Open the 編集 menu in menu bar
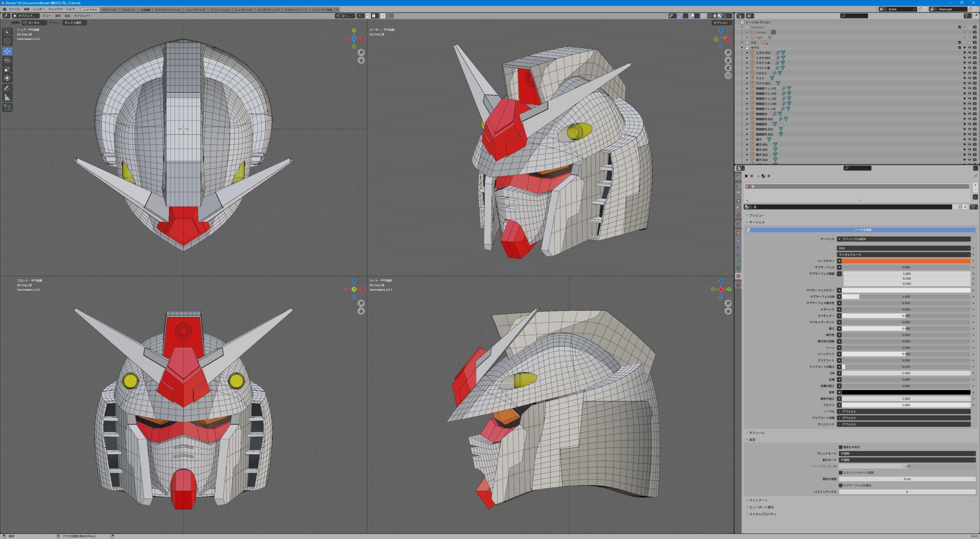Image resolution: width=980 pixels, height=539 pixels. tap(26, 9)
